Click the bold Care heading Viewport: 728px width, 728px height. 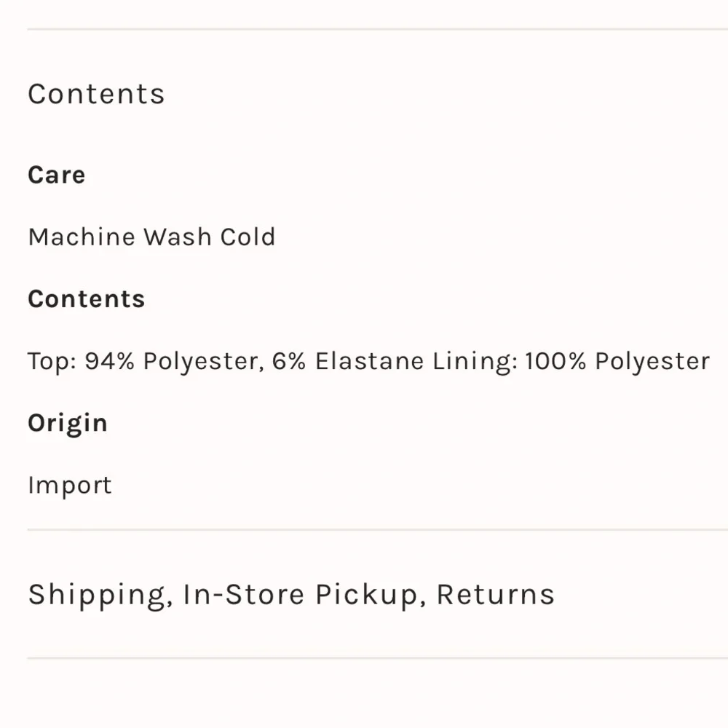coord(57,175)
